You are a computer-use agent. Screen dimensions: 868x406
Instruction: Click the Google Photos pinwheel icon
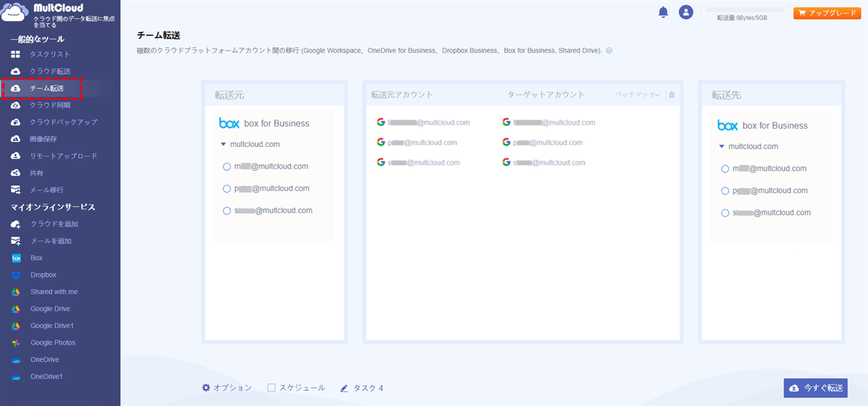pyautogui.click(x=15, y=343)
